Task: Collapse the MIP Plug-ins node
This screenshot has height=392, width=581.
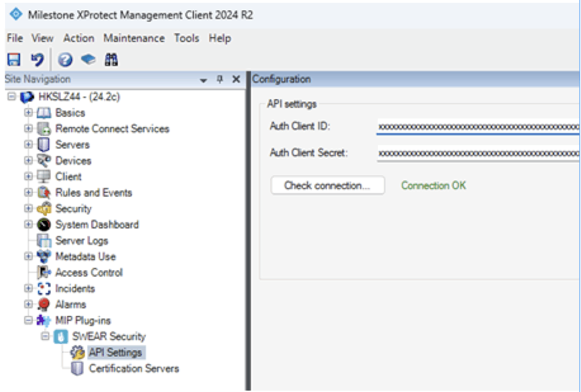Action: (x=28, y=321)
